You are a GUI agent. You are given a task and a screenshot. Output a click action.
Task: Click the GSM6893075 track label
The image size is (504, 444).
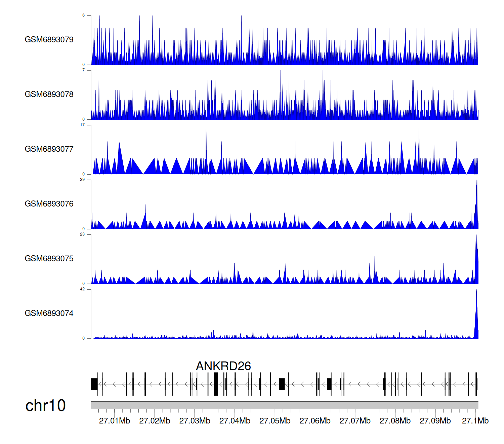49,259
